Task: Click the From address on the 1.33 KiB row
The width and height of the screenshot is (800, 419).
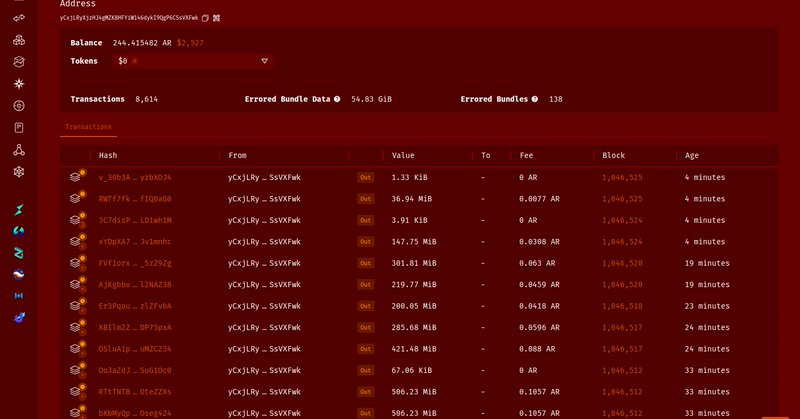Action: (x=264, y=178)
